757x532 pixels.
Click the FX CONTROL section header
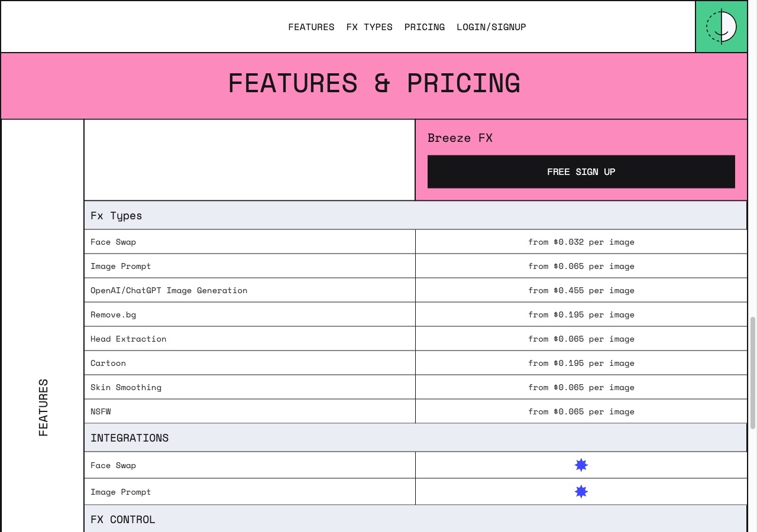[415, 520]
